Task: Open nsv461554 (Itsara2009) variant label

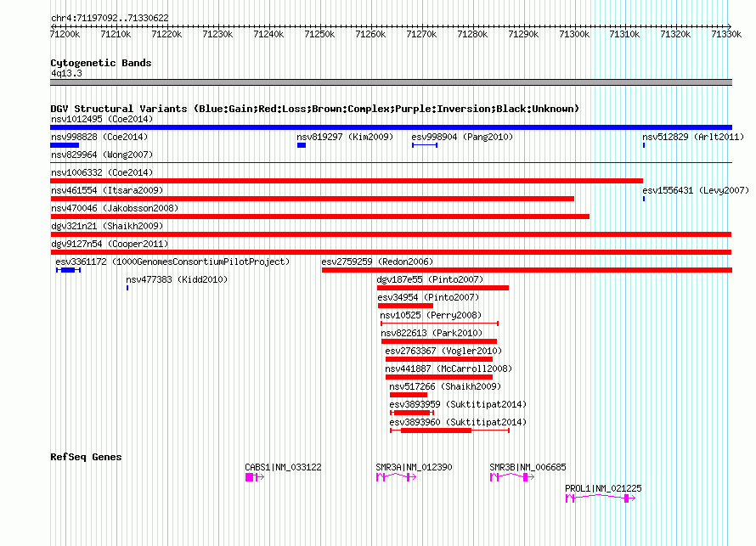Action: click(107, 190)
